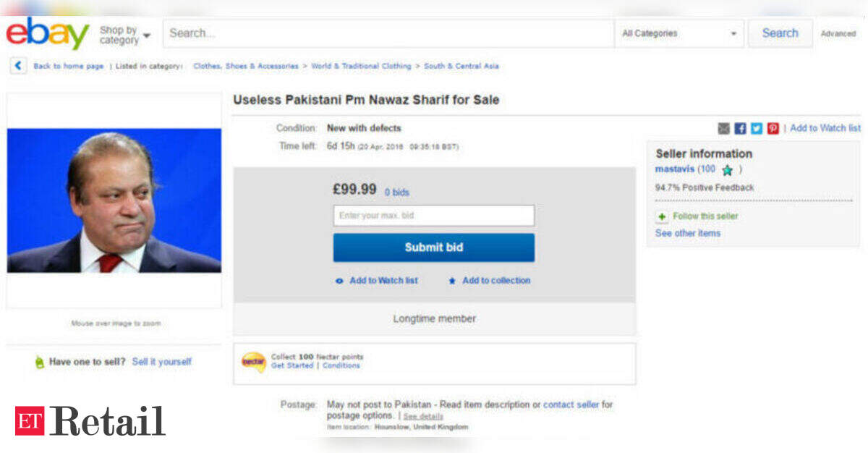The image size is (868, 453).
Task: Open the mastavis seller profile link
Action: click(x=674, y=169)
